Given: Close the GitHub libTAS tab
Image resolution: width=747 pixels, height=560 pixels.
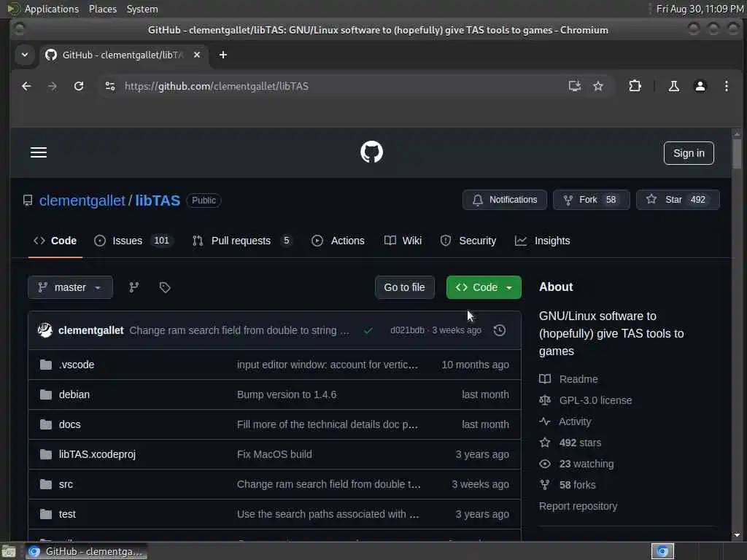Looking at the screenshot, I should click(x=197, y=55).
